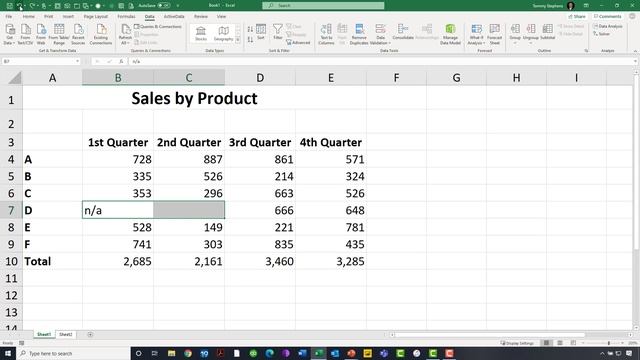
Task: Switch to the Review tab
Action: pos(200,16)
